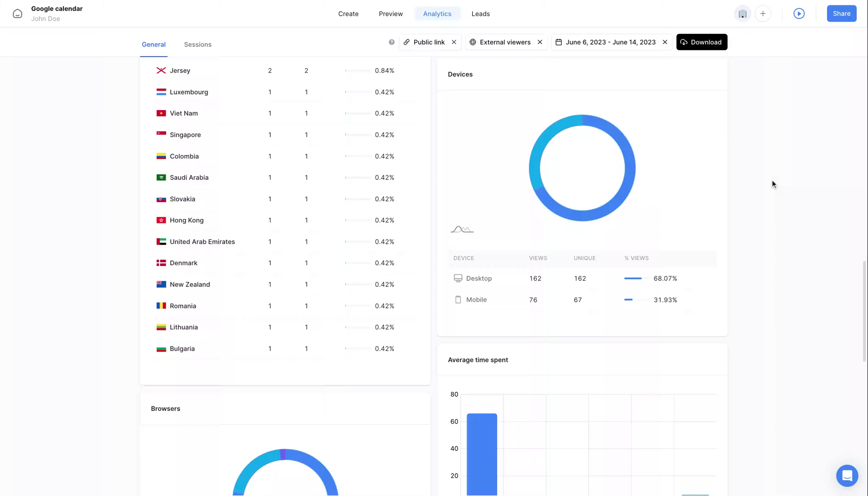Screen dimensions: 868x496
Task: Click the Share button
Action: point(841,14)
